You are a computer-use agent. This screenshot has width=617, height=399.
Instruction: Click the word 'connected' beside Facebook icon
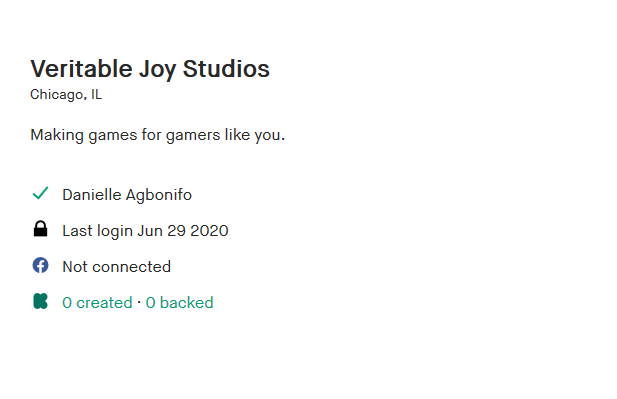click(x=131, y=267)
